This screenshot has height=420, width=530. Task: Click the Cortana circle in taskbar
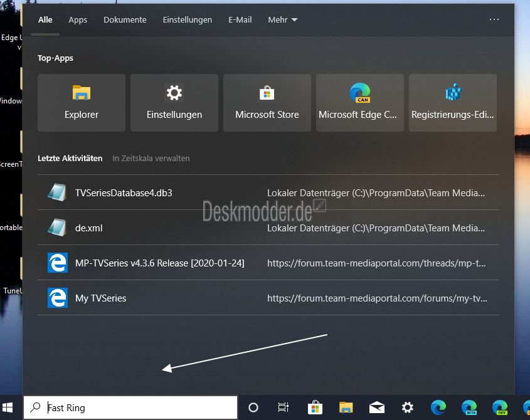coord(253,407)
